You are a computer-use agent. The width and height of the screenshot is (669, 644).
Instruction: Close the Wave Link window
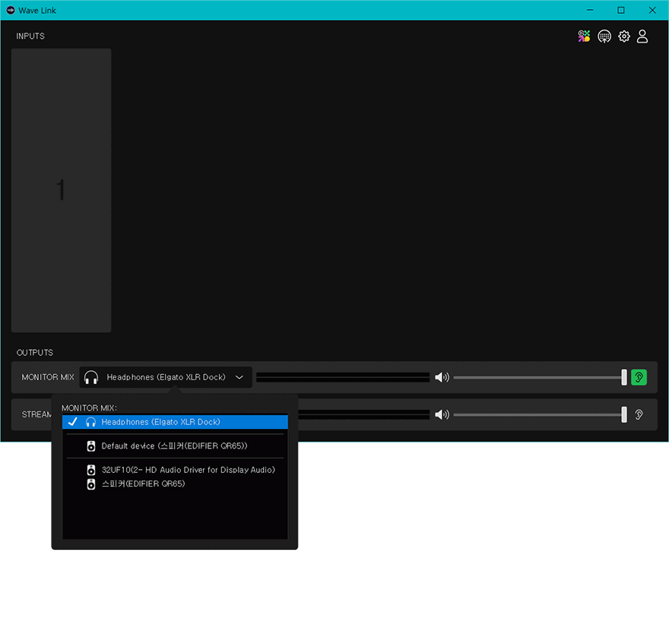652,10
